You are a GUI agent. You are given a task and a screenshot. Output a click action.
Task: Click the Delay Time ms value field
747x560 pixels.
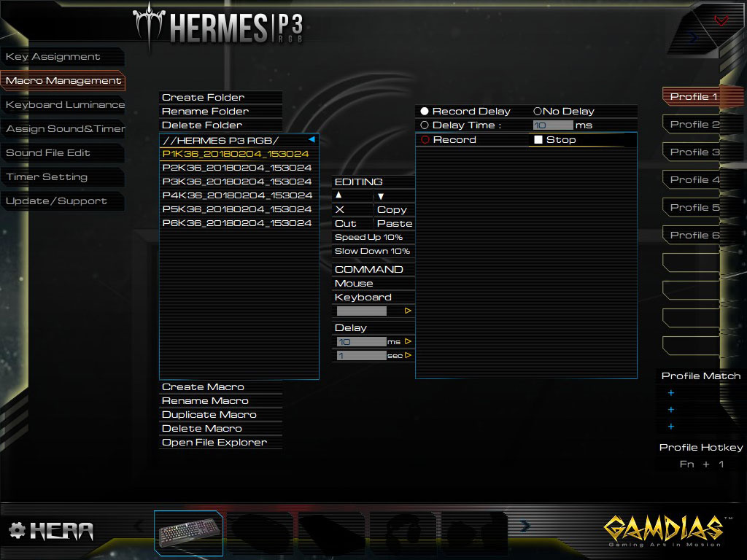pyautogui.click(x=553, y=125)
